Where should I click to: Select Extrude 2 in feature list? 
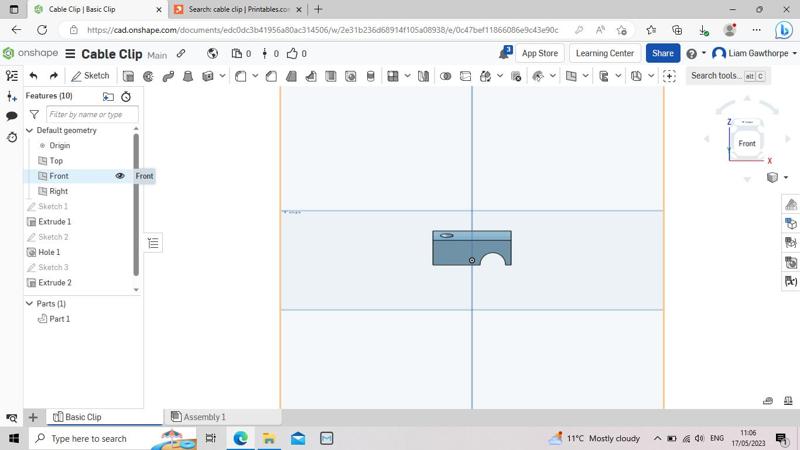55,283
